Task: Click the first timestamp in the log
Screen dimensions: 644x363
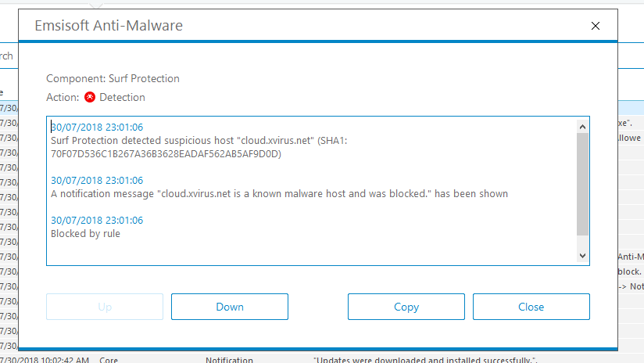Action: (97, 127)
